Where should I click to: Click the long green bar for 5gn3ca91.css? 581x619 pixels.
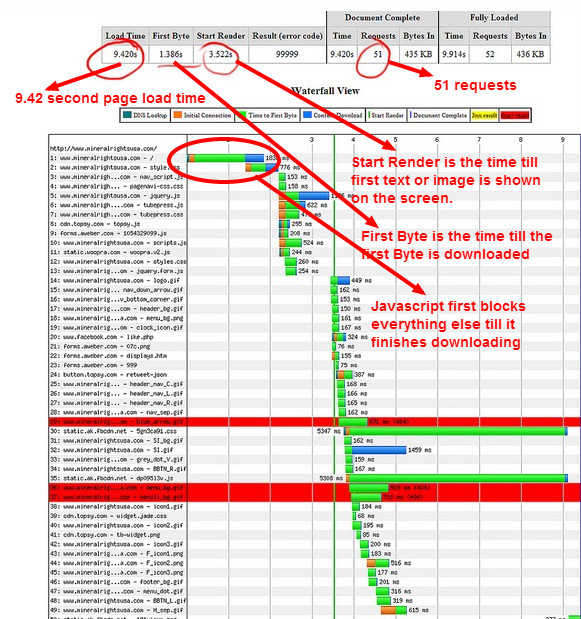(x=455, y=431)
